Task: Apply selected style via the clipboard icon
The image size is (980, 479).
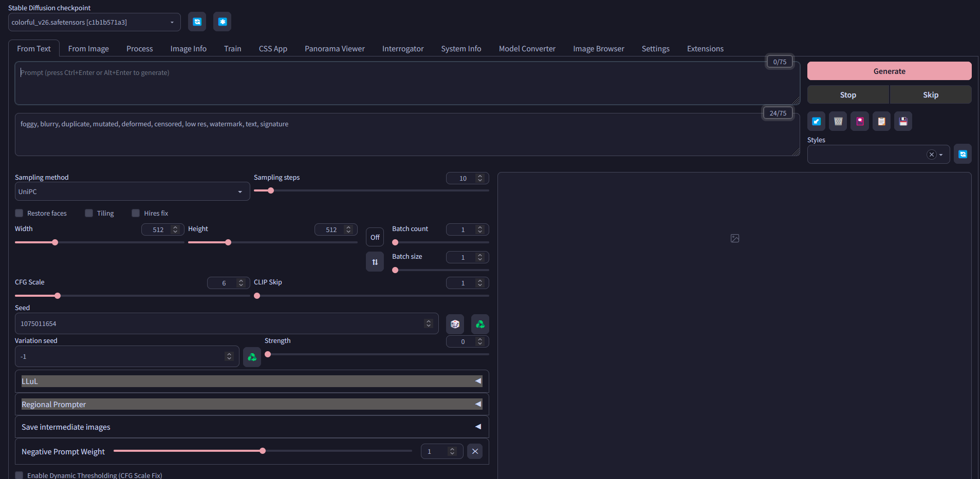Action: [x=881, y=121]
